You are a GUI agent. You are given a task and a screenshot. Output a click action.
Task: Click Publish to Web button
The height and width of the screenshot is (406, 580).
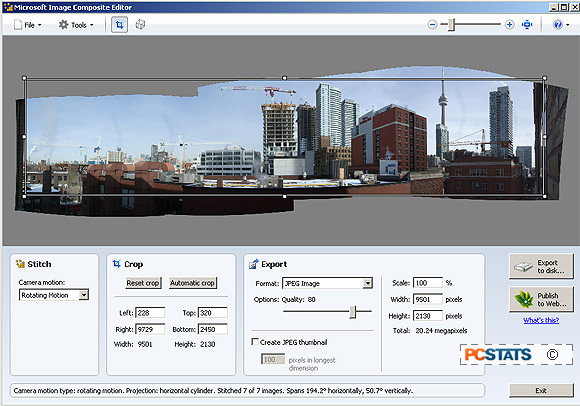coord(541,299)
